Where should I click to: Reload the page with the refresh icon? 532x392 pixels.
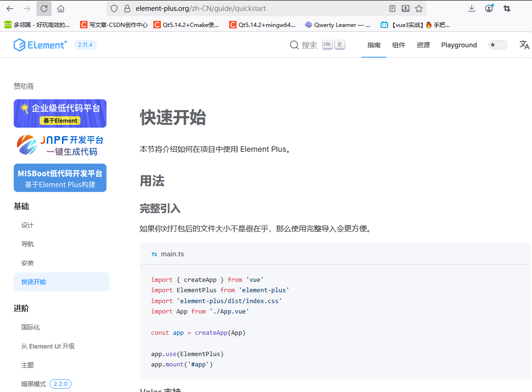(x=44, y=9)
